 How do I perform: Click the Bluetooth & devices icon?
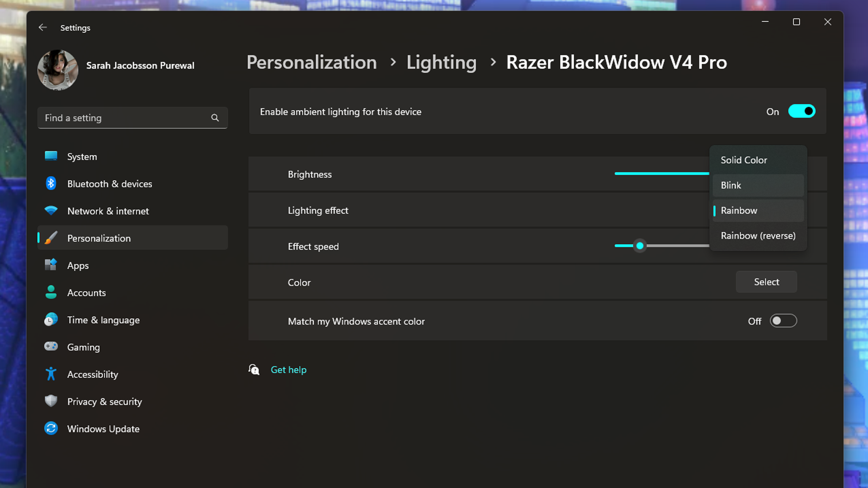point(51,183)
